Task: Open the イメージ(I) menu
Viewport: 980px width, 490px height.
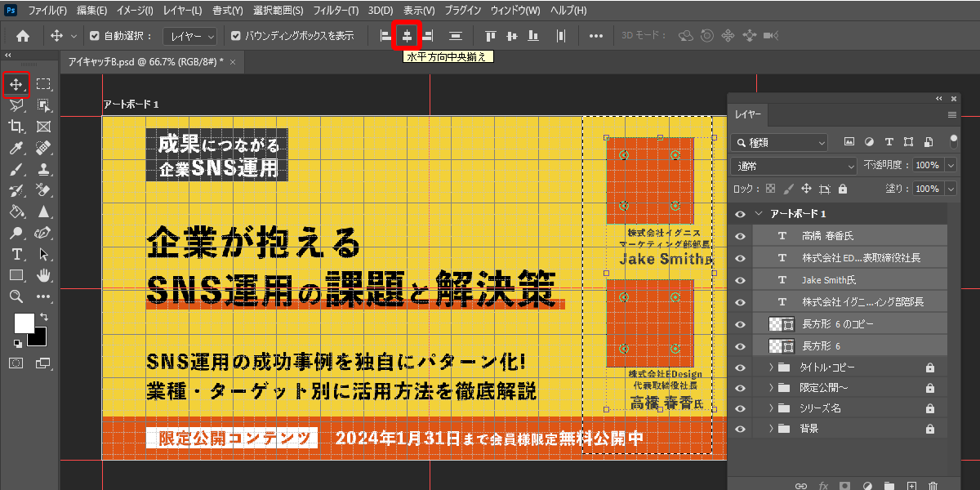Action: tap(135, 11)
